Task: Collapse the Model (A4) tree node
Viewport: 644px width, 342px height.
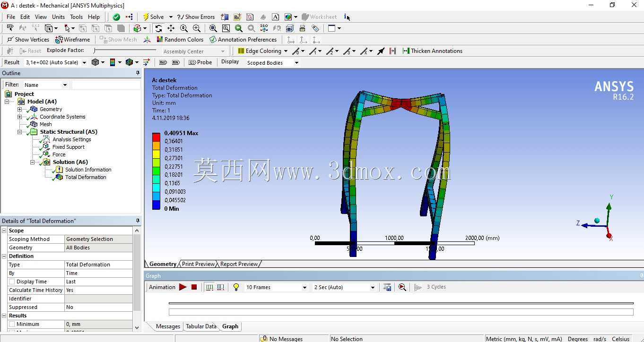Action: (7, 102)
